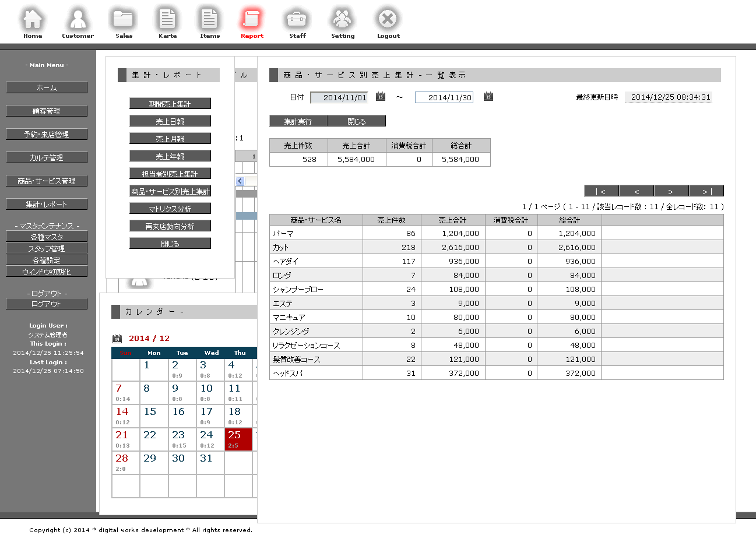Click the ログアウト sidebar button
The image size is (756, 549).
(47, 304)
